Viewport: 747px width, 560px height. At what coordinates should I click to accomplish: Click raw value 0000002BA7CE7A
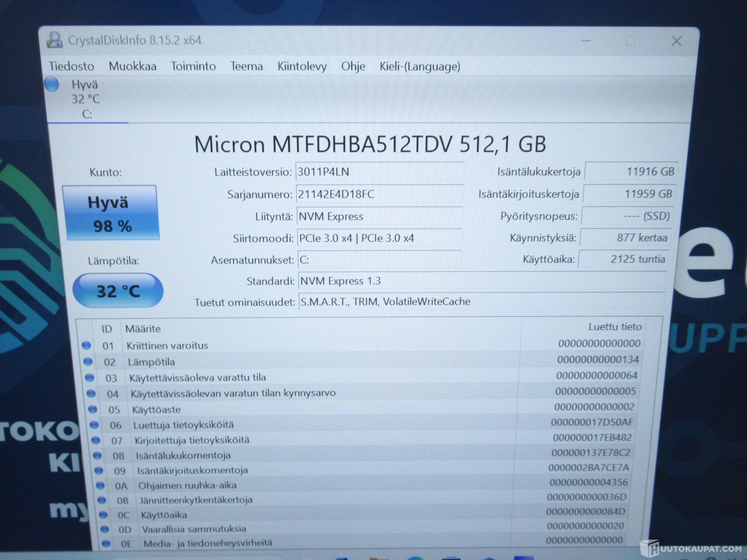pyautogui.click(x=588, y=467)
